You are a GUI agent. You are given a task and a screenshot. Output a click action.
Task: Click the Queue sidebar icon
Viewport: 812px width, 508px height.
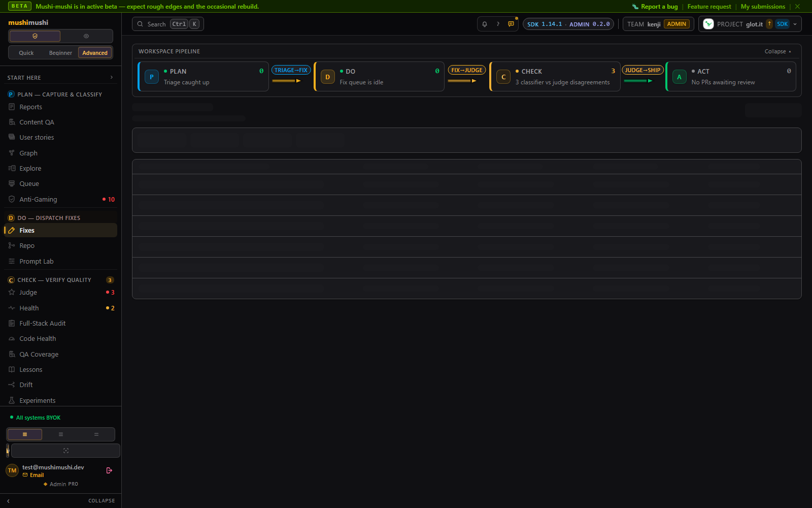click(x=12, y=183)
